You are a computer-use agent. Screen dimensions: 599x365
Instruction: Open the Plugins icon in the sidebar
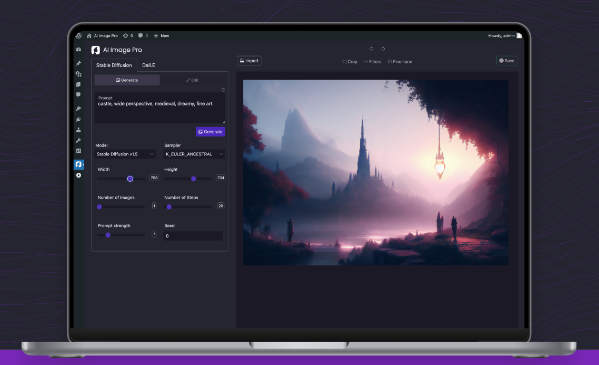point(78,120)
